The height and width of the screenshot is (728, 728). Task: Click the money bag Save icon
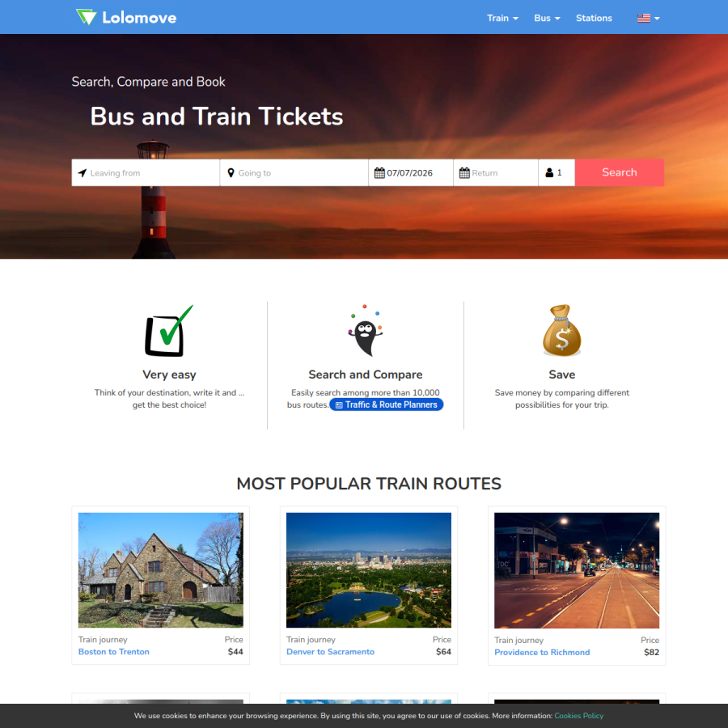tap(562, 331)
